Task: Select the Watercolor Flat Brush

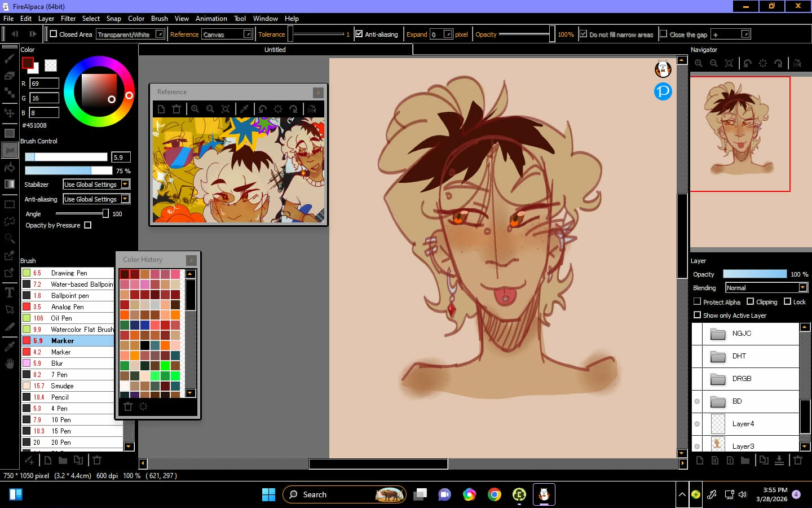Action: tap(81, 330)
